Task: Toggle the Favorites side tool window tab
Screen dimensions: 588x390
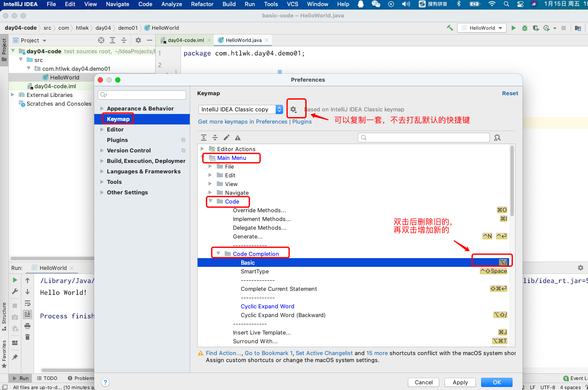Action: coord(4,354)
